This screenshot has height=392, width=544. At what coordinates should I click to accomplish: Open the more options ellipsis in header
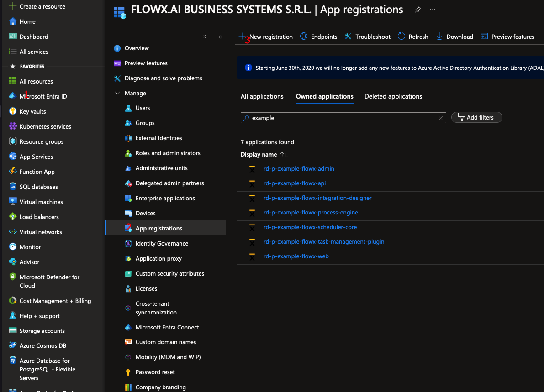tap(432, 10)
